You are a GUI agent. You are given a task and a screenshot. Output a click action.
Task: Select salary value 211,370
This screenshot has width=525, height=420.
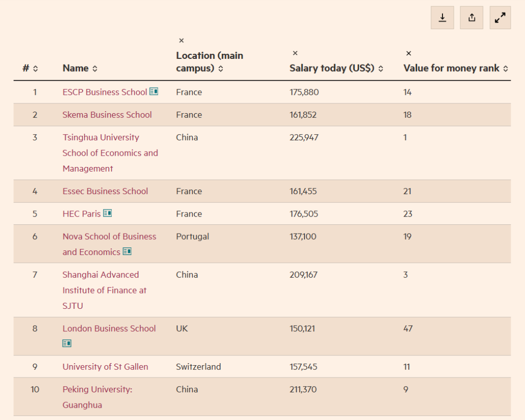coord(303,389)
